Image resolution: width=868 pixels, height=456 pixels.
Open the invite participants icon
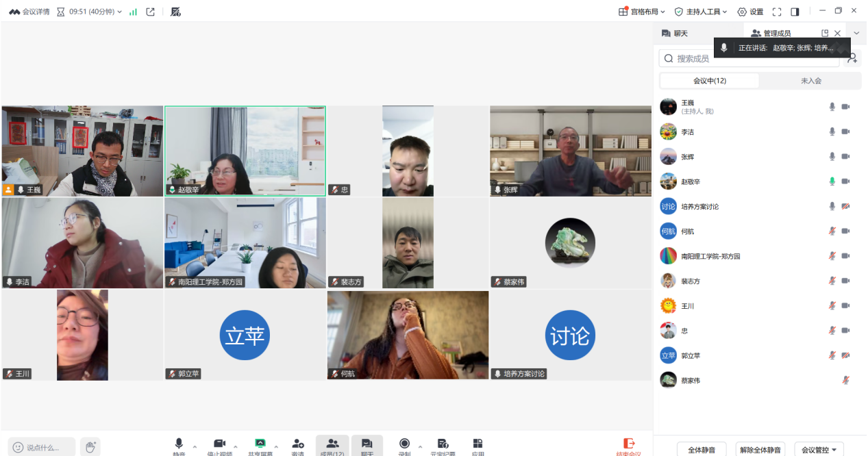(297, 444)
